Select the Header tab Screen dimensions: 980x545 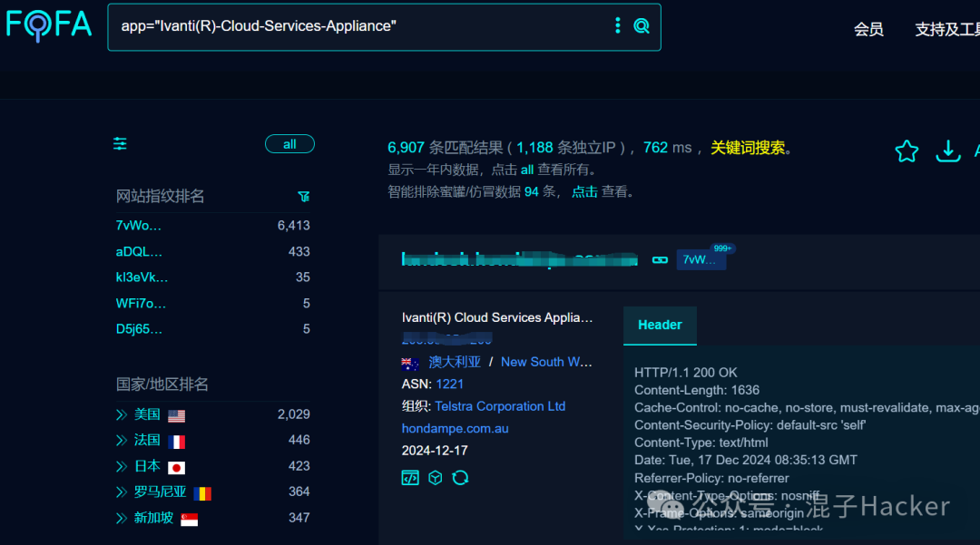660,326
